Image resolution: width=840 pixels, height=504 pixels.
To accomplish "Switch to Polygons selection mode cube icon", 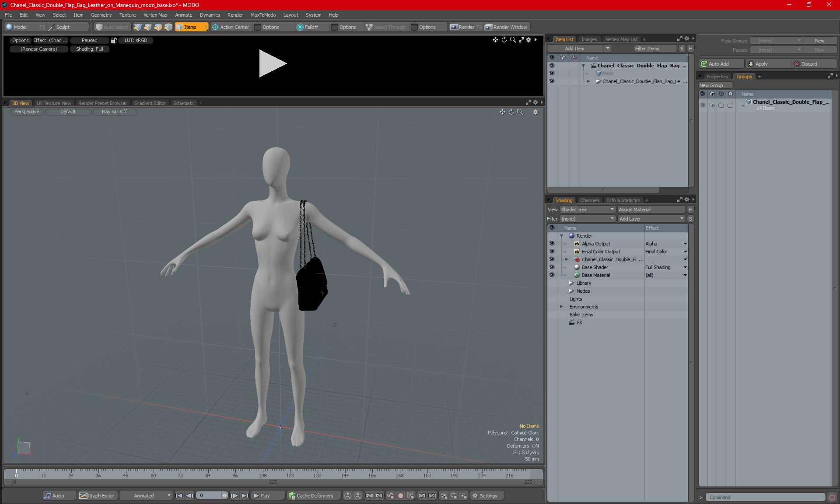I will point(158,27).
